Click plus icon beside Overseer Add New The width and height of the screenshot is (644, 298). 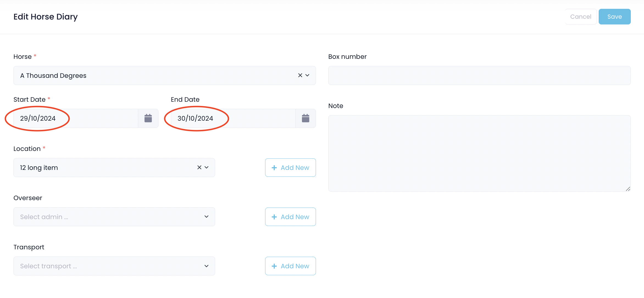pos(274,217)
